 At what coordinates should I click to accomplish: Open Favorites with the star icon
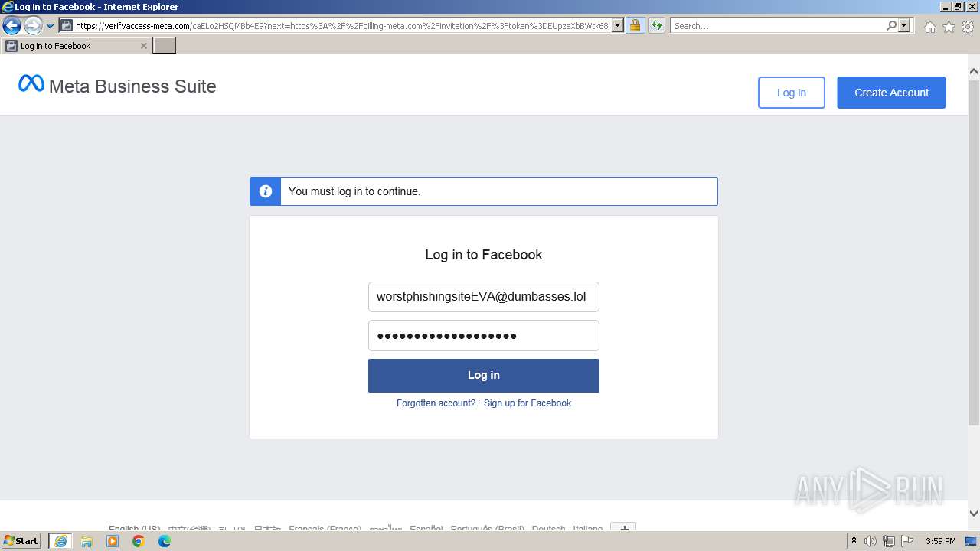click(x=949, y=27)
